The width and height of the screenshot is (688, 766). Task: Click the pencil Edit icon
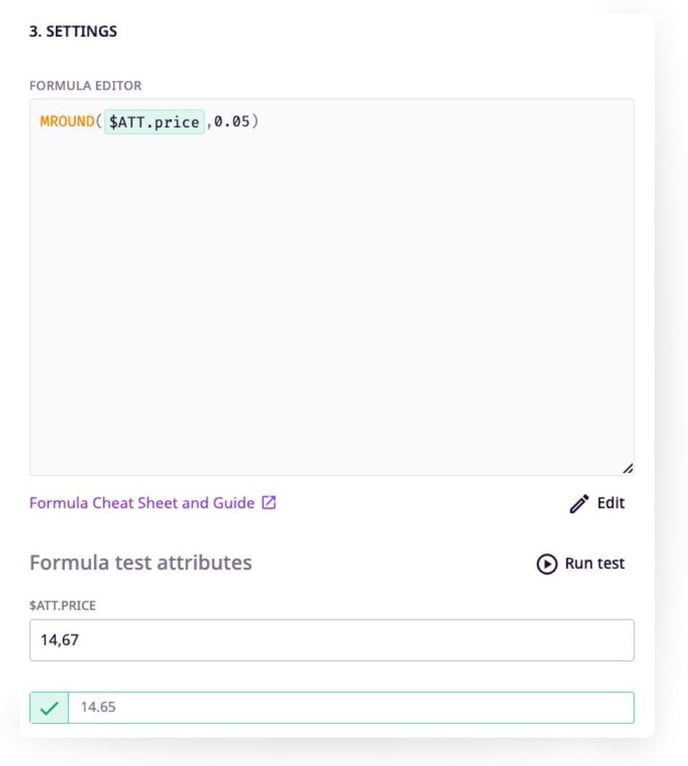pyautogui.click(x=579, y=504)
